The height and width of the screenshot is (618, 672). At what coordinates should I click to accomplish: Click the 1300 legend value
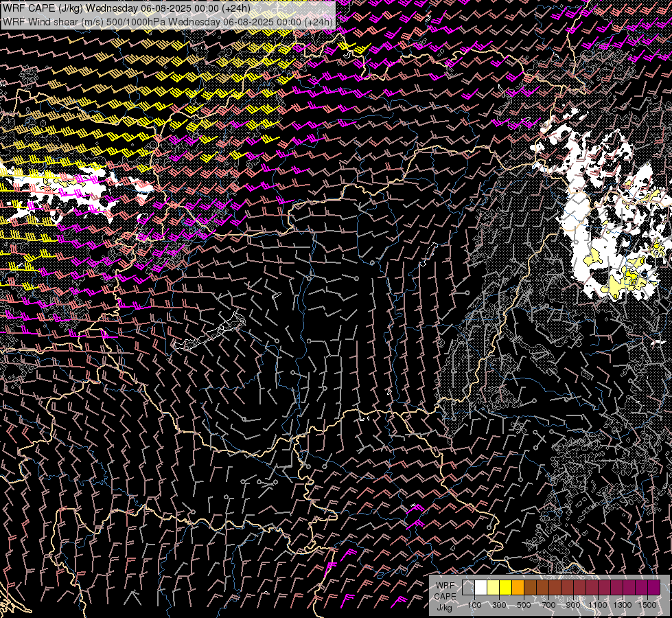[x=623, y=605]
